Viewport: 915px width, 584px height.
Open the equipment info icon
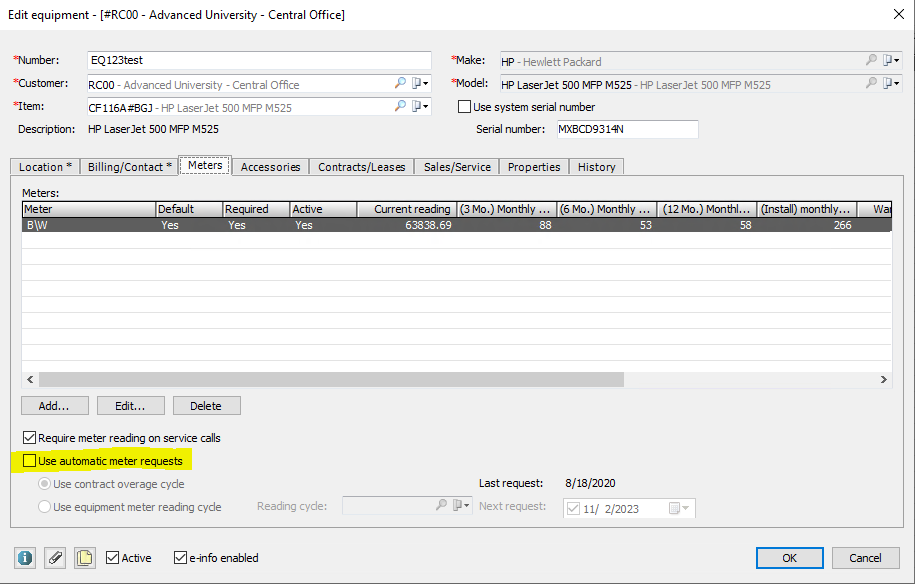25,558
